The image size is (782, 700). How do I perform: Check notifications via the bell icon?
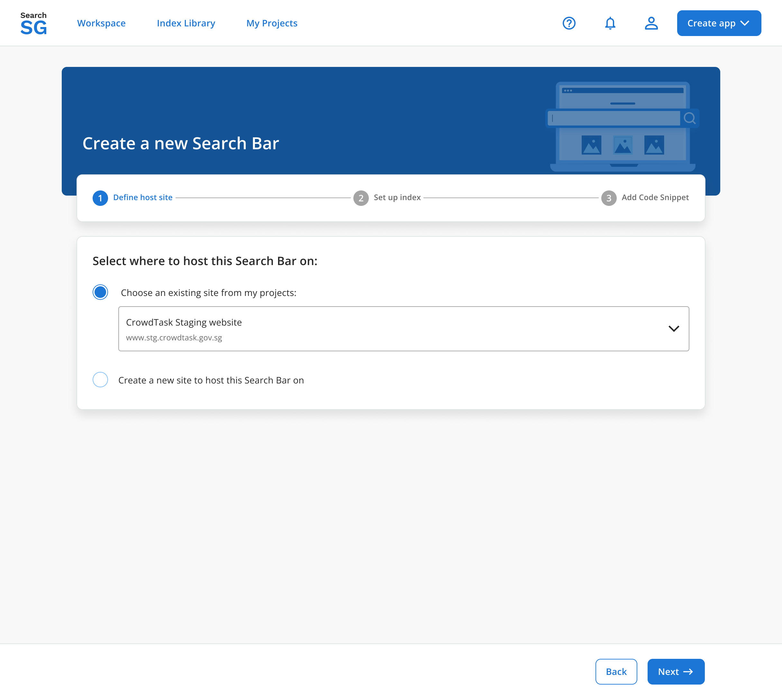pyautogui.click(x=610, y=23)
